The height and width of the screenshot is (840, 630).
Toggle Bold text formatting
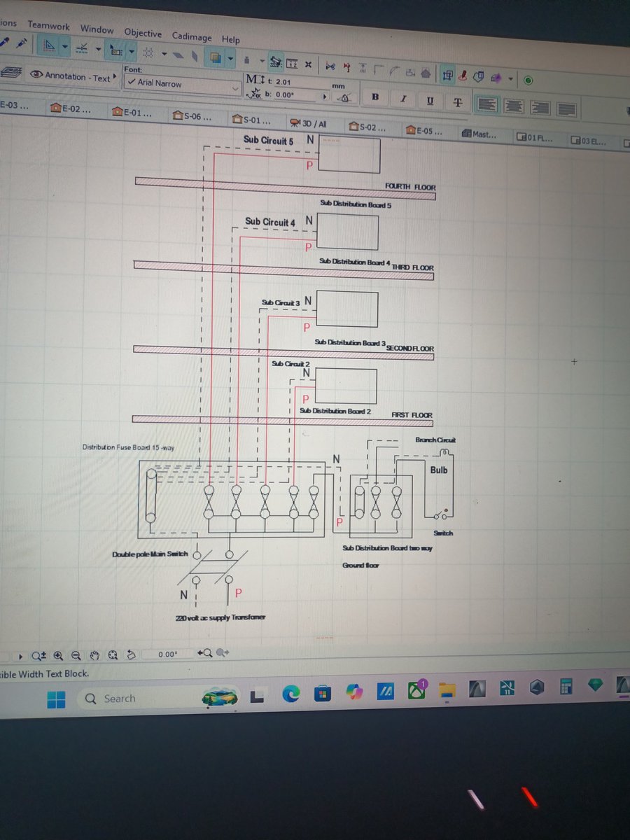(375, 97)
